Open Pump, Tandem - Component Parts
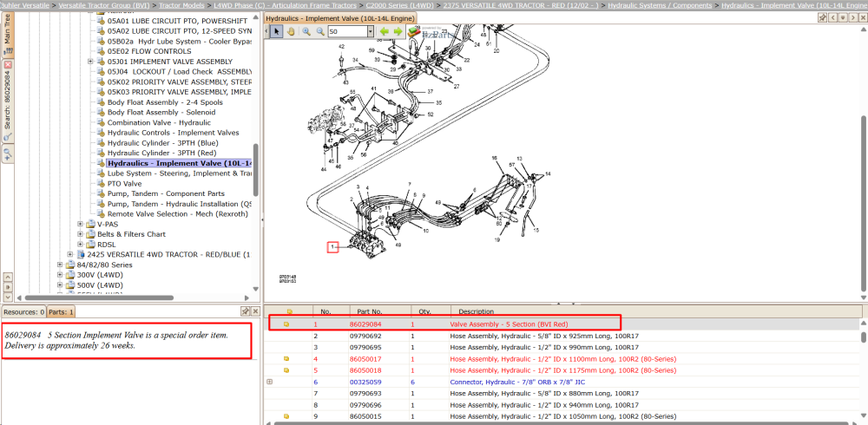868x425 pixels. pos(166,193)
